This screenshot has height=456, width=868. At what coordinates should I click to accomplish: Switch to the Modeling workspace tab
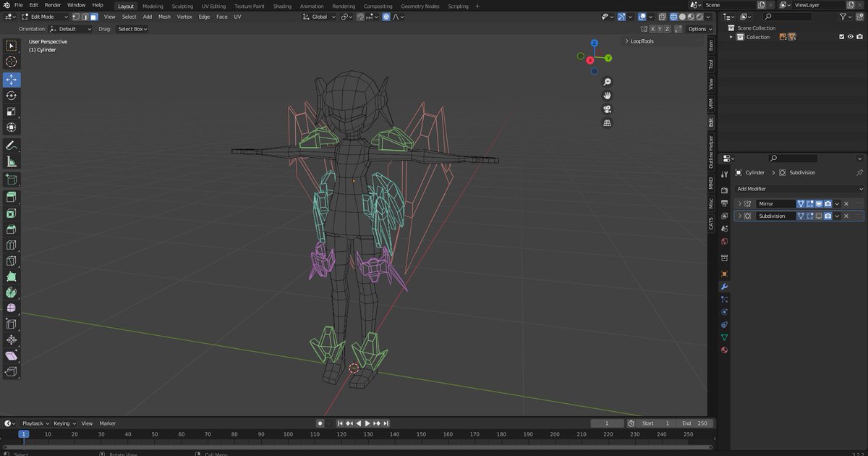(x=153, y=6)
